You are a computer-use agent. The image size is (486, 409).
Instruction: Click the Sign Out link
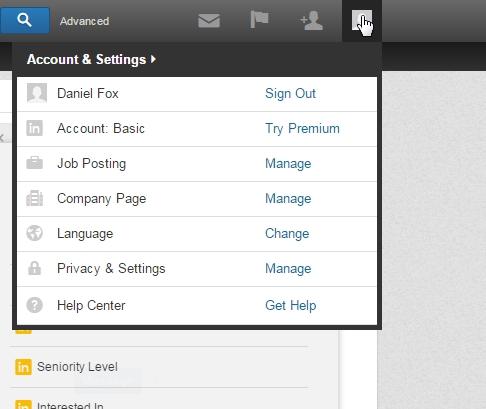click(x=290, y=93)
